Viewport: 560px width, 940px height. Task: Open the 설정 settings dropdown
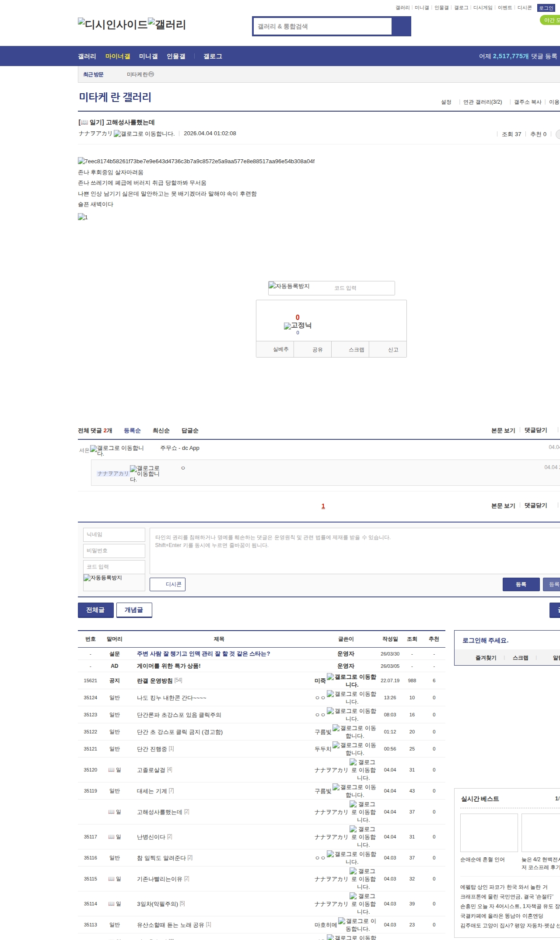446,102
